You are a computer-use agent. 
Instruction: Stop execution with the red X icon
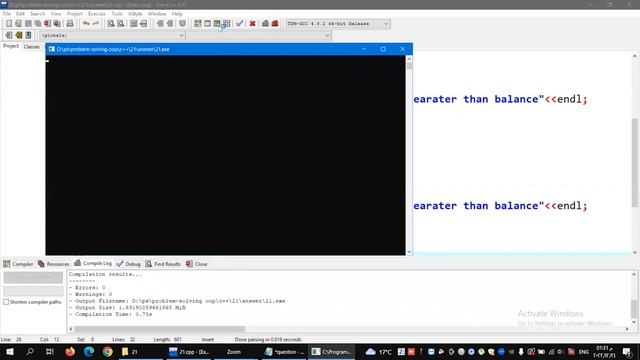(x=252, y=24)
